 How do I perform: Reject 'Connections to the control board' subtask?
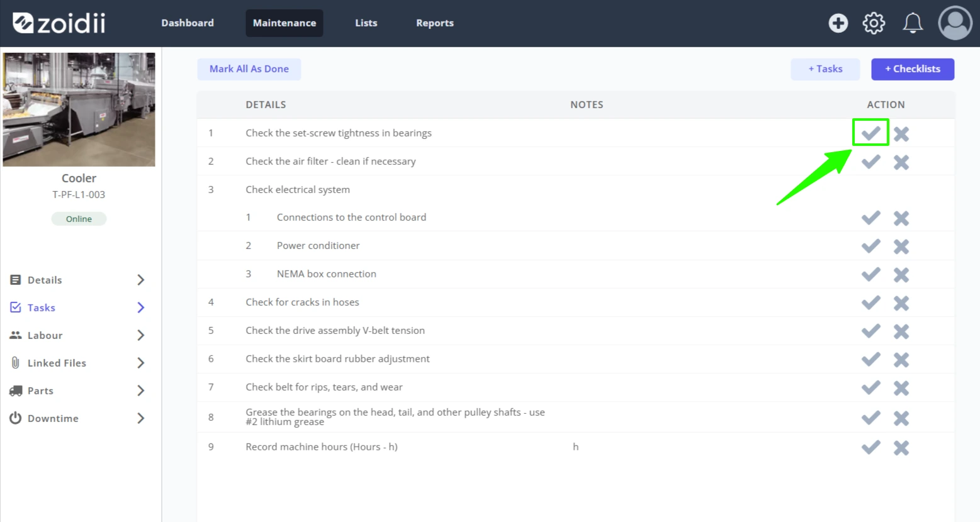[901, 218]
